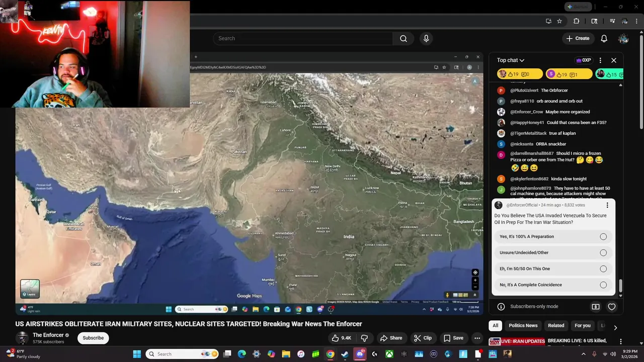
Task: Open clock showing 9:29 PM
Action: pyautogui.click(x=630, y=354)
